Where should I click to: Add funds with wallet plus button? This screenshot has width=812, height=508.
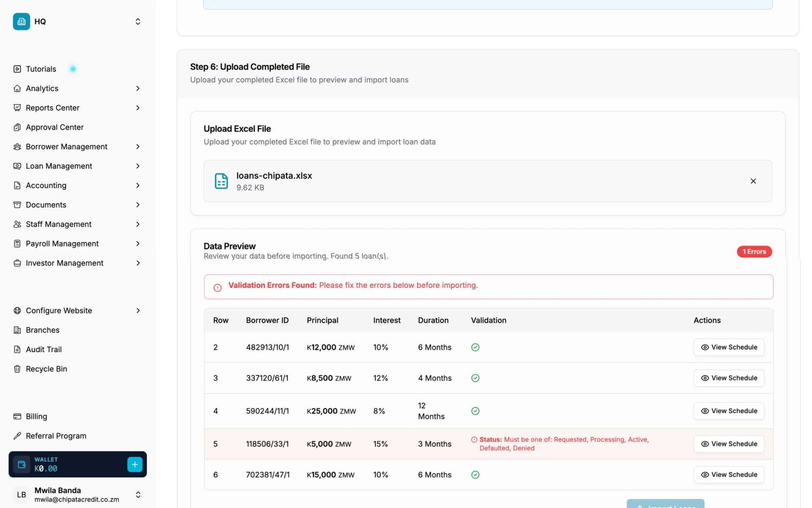tap(135, 464)
